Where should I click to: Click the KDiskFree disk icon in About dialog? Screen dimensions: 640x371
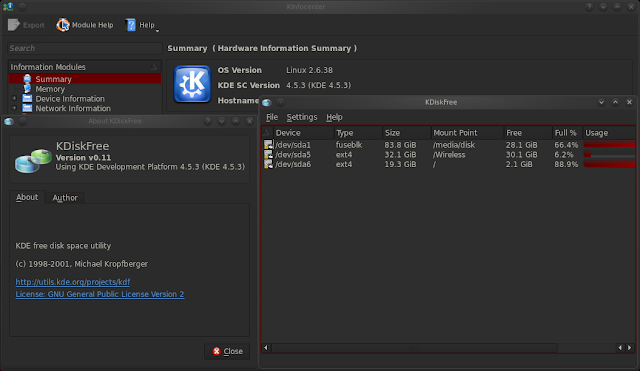pyautogui.click(x=33, y=161)
